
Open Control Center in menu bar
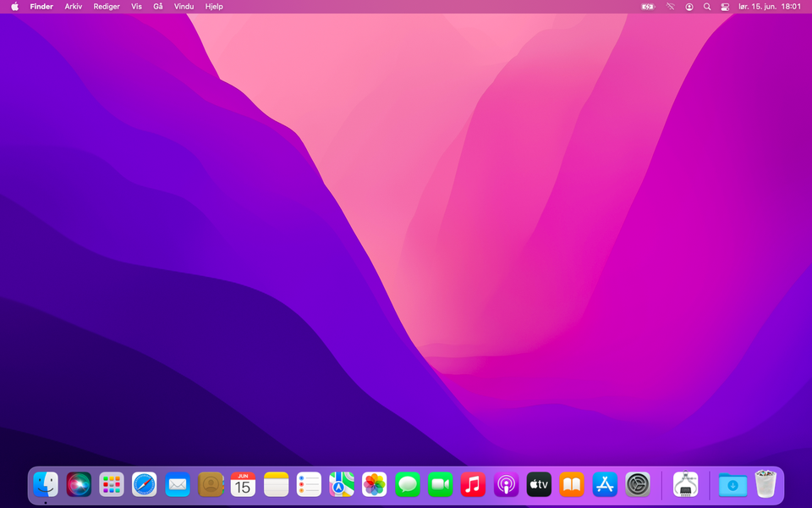(x=725, y=6)
